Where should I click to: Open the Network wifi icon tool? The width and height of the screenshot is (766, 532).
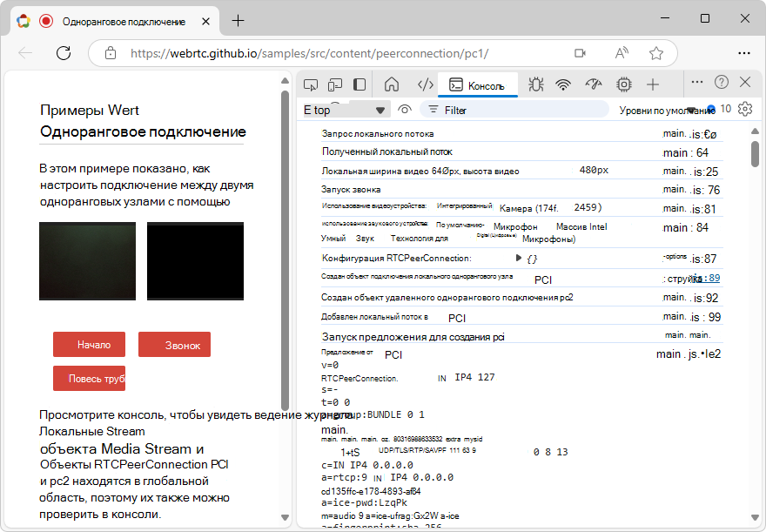(x=563, y=85)
